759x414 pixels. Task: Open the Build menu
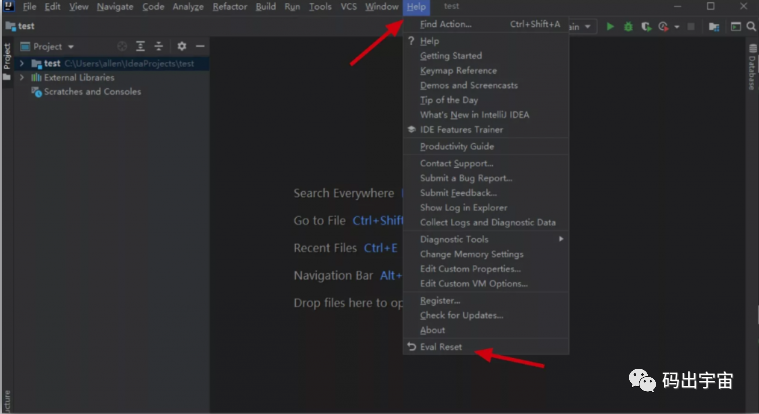coord(266,7)
